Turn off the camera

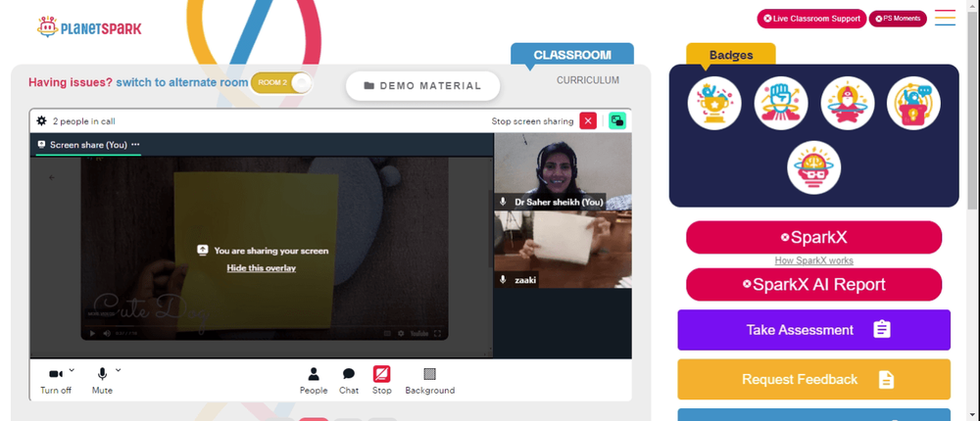point(56,381)
